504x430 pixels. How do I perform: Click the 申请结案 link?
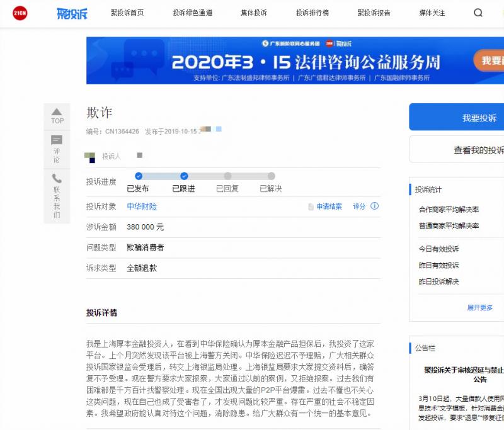click(x=329, y=207)
